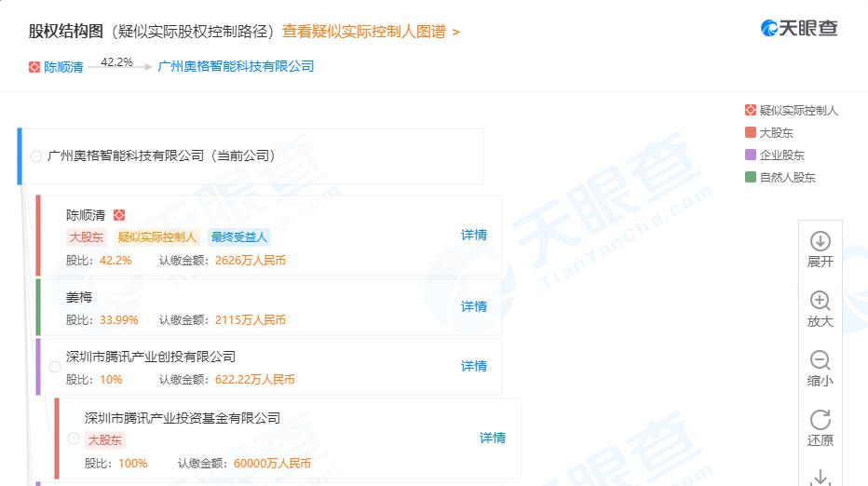Expand the 深圳市腾讯产业投资基金有限公司 node

73,439
